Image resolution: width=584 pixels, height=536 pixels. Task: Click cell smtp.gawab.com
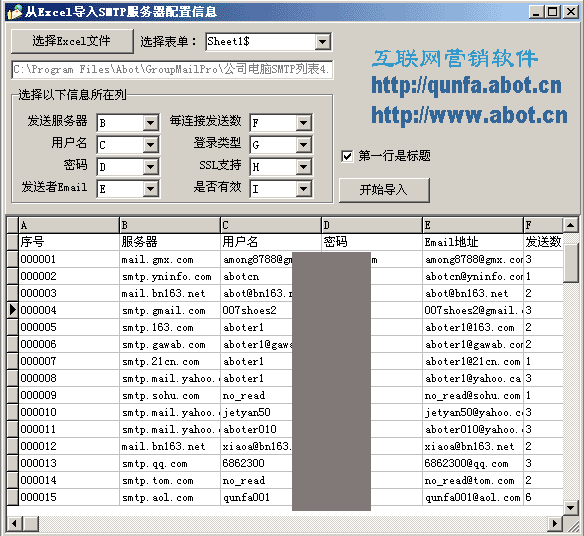(x=170, y=345)
